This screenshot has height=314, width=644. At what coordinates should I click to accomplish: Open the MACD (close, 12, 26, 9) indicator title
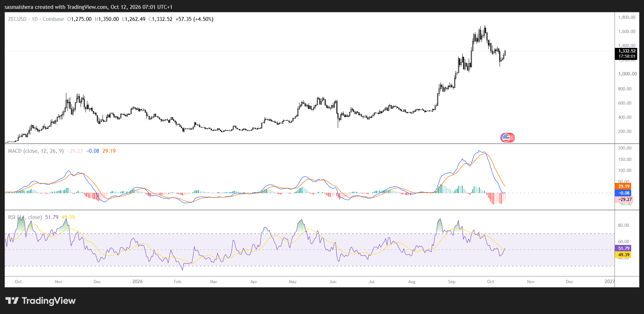click(36, 151)
